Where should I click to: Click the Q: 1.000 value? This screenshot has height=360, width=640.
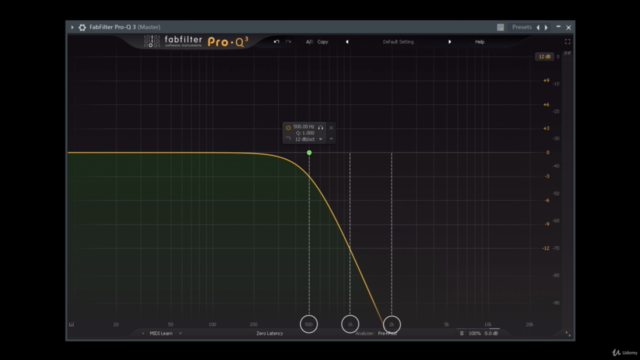point(305,133)
